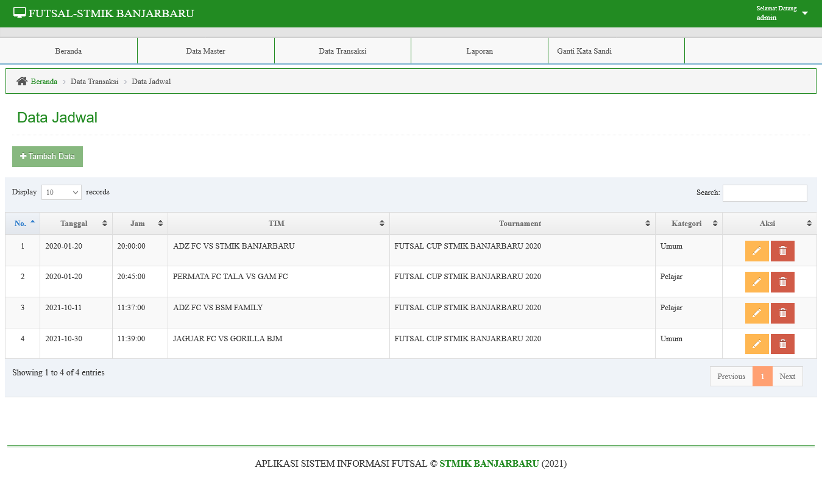The image size is (822, 482).
Task: Expand the admin user dropdown arrow
Action: tap(805, 13)
